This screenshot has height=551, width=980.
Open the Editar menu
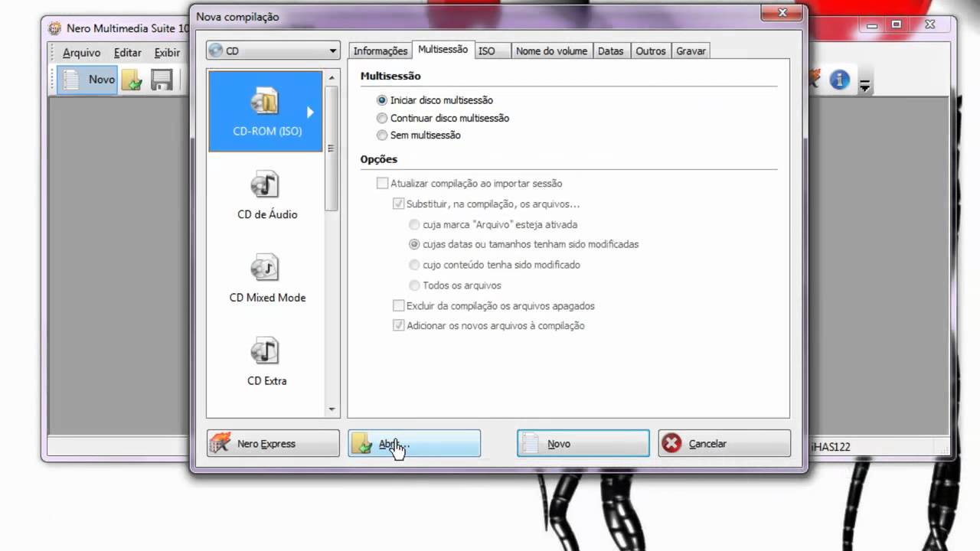128,53
